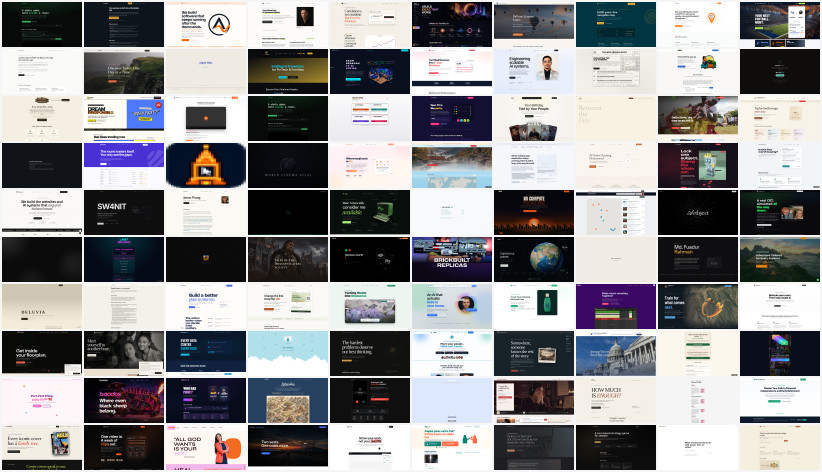Open the 'Somewhere, someone' dark teal thumbnail
822x472 pixels.
[534, 354]
